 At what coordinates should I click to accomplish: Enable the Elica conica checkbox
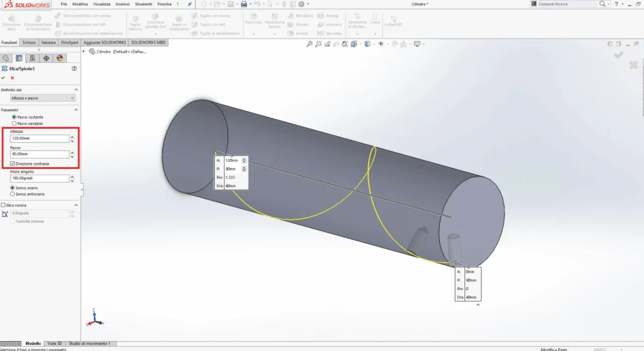[x=3, y=205]
